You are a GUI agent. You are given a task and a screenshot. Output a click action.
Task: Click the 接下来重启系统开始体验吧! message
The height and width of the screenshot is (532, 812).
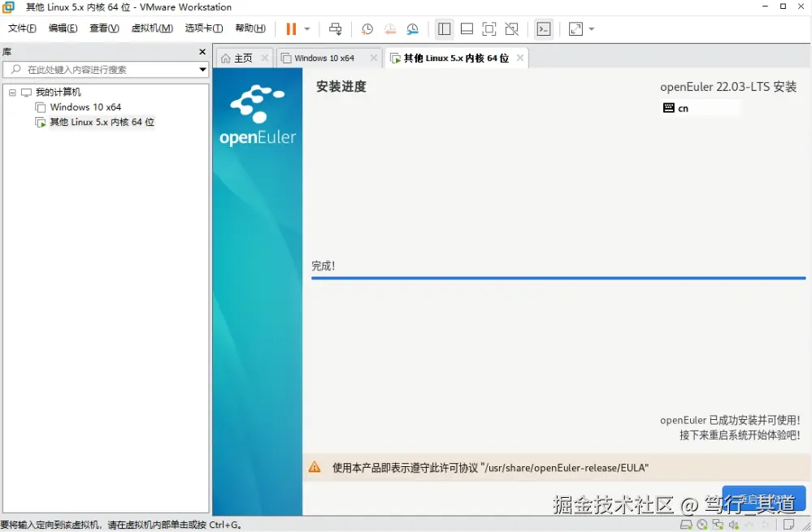coord(740,435)
